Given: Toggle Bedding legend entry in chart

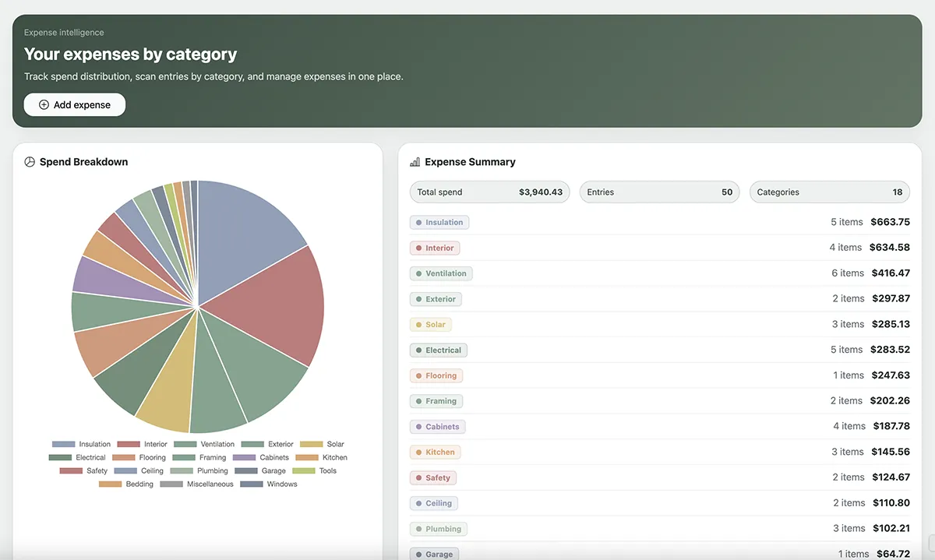Looking at the screenshot, I should pyautogui.click(x=126, y=484).
